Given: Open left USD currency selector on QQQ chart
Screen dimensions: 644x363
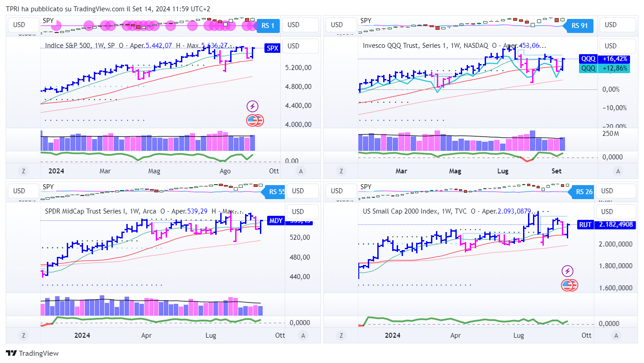Looking at the screenshot, I should point(337,25).
